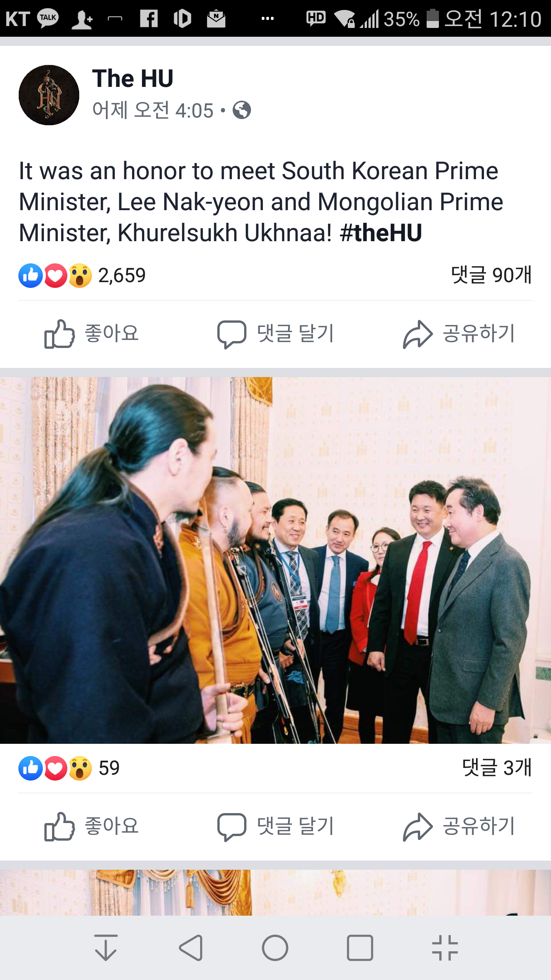Viewport: 551px width, 980px height.
Task: View the 59 reactions on the photo
Action: coord(69,768)
